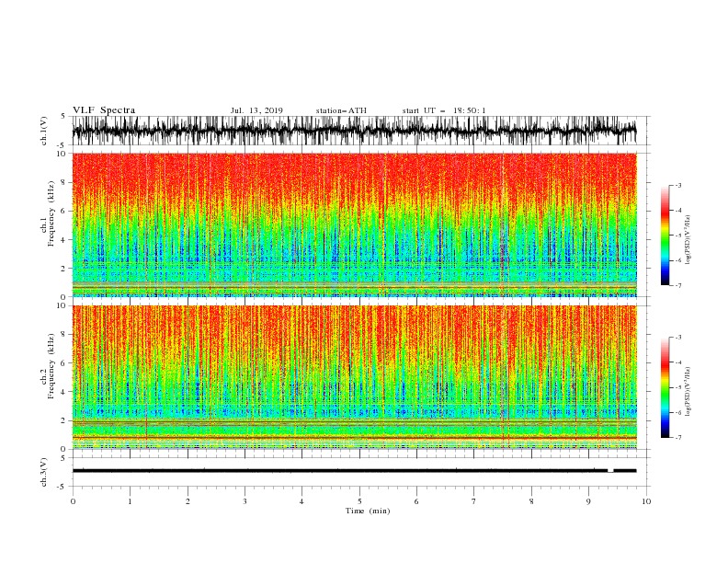Click time axis tick label "6"
Image resolution: width=728 pixels, height=563 pixels.
[x=416, y=501]
